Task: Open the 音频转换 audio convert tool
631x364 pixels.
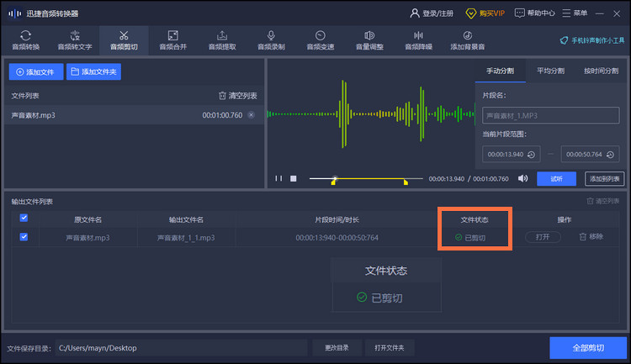Action: pyautogui.click(x=26, y=40)
